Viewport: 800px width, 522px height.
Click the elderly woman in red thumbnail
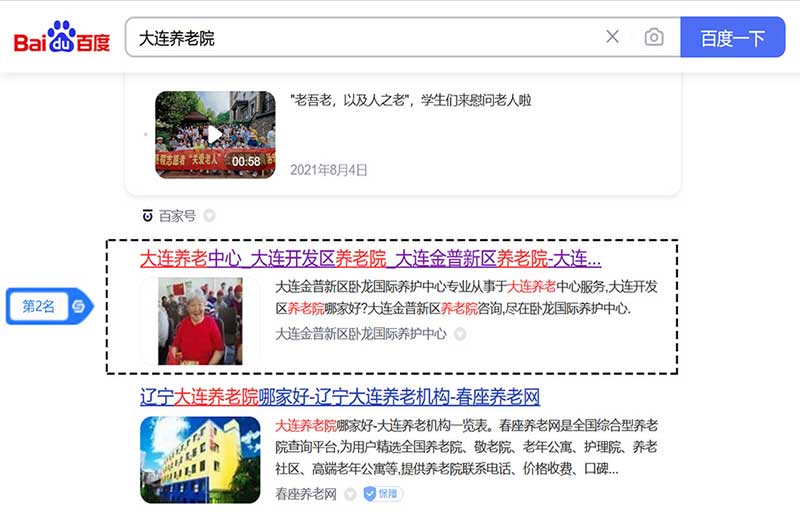coord(198,321)
